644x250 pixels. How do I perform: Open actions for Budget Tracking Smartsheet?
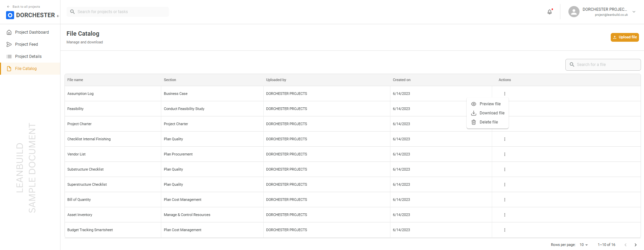(x=505, y=230)
